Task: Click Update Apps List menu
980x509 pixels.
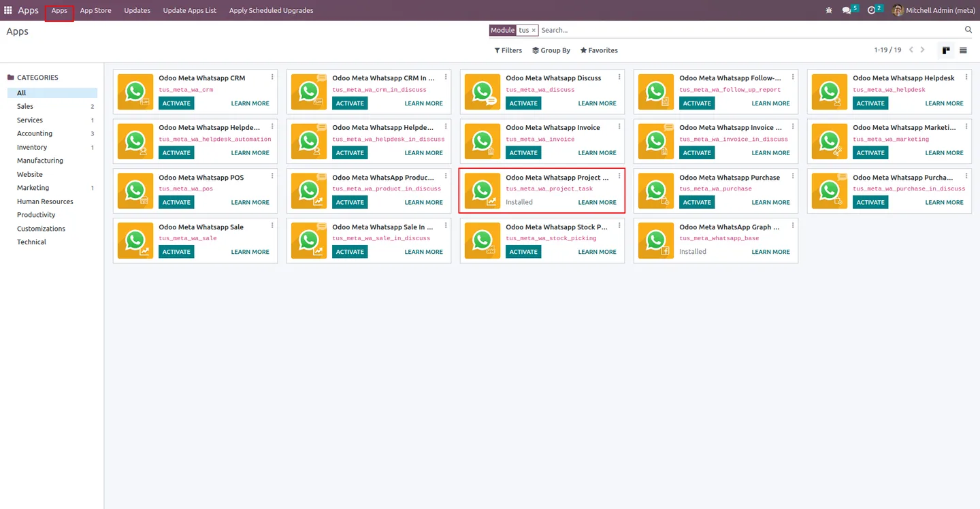Action: point(190,11)
